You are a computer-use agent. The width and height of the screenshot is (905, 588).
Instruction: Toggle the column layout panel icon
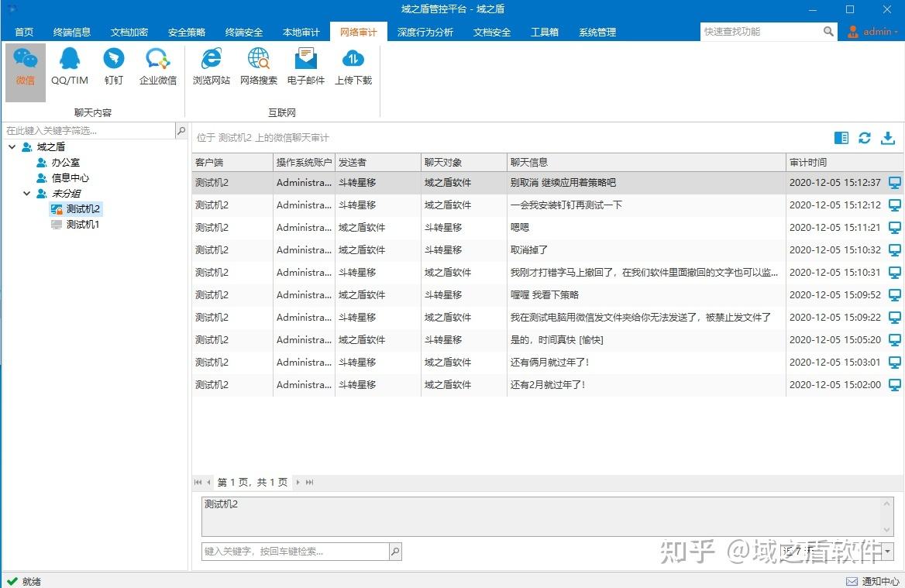[841, 138]
